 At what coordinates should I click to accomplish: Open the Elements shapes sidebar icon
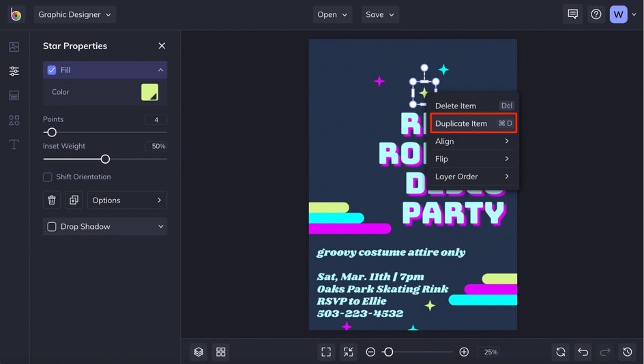tap(14, 120)
